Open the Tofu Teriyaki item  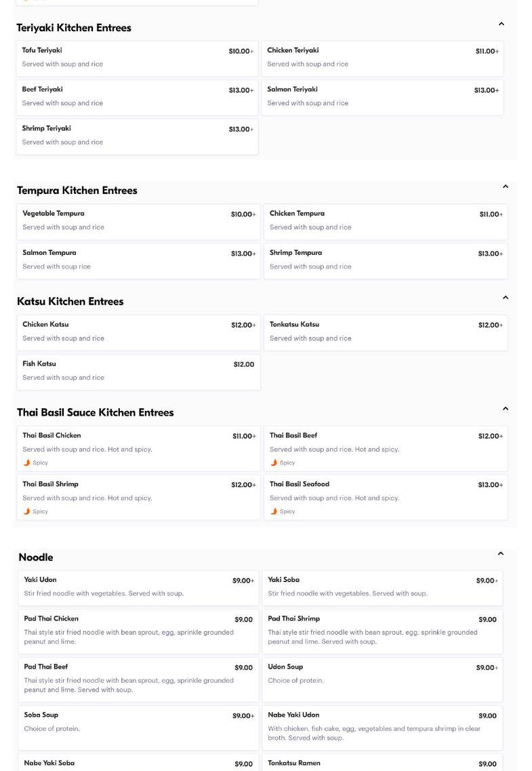[x=137, y=58]
